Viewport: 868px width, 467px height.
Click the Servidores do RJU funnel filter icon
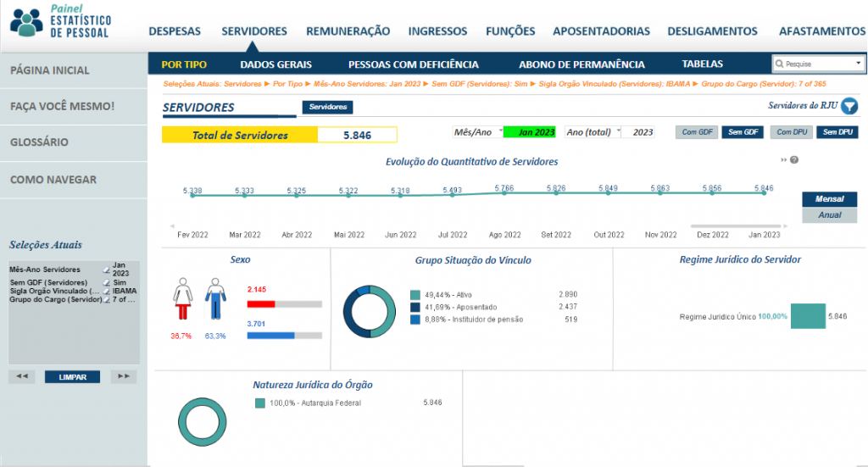pyautogui.click(x=849, y=107)
